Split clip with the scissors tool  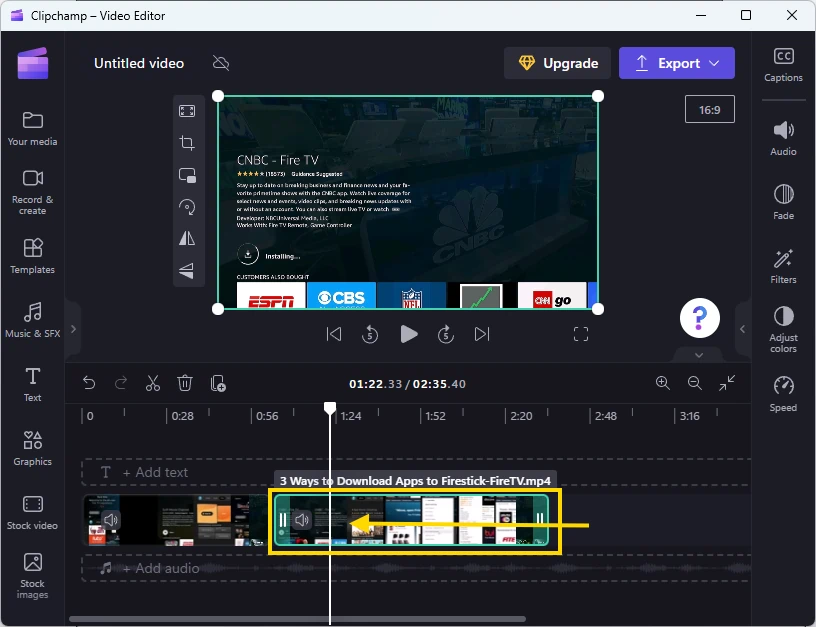(153, 383)
